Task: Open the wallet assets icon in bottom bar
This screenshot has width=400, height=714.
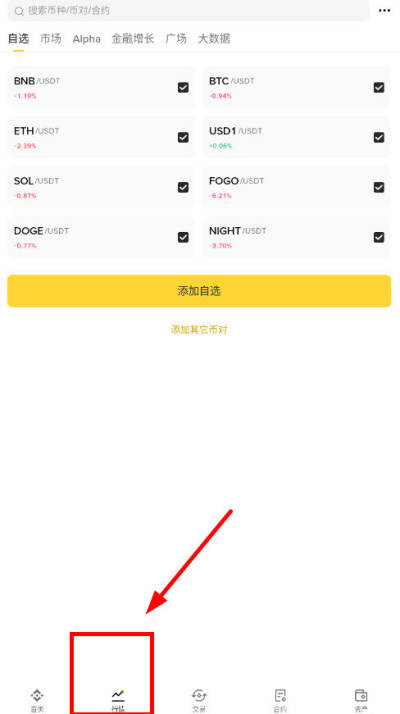Action: [x=361, y=695]
